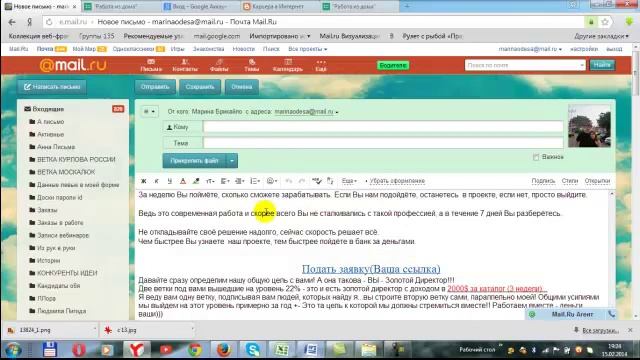This screenshot has width=640, height=360.
Task: Open the Письма section icon
Action: [x=151, y=65]
